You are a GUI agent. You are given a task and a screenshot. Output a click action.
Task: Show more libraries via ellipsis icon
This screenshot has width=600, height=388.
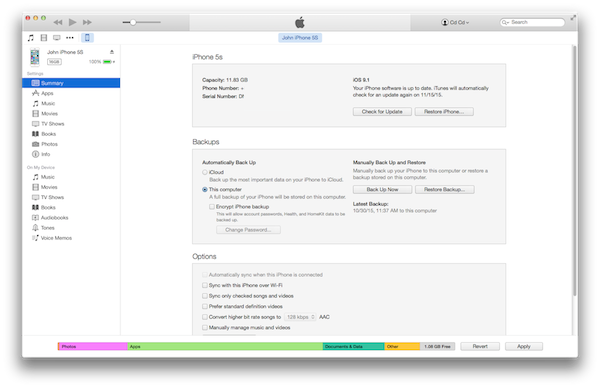click(70, 37)
